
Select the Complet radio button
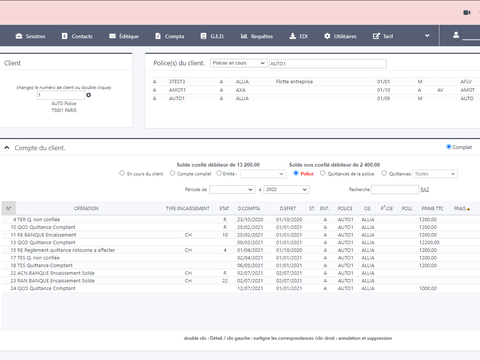point(449,147)
